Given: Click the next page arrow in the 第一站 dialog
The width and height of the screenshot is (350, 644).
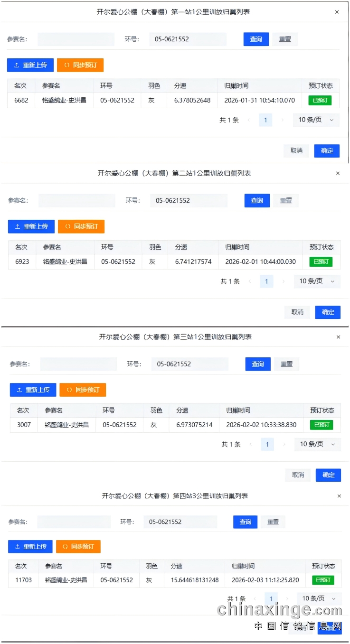Looking at the screenshot, I should (282, 121).
